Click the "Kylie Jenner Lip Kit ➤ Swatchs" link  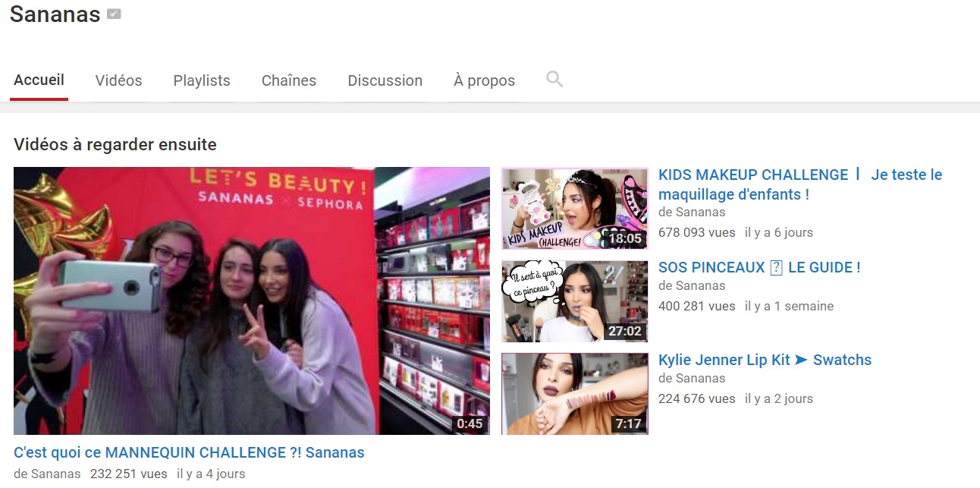click(765, 360)
